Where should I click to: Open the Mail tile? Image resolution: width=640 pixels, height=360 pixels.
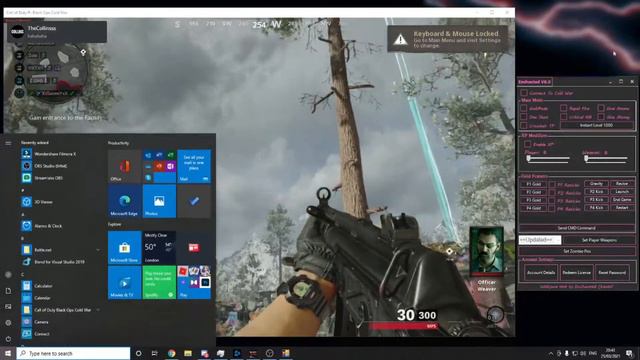[x=194, y=166]
